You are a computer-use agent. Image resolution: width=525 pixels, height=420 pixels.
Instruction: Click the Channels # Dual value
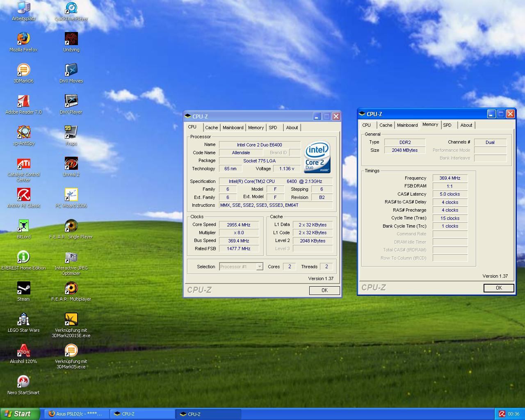coord(490,142)
